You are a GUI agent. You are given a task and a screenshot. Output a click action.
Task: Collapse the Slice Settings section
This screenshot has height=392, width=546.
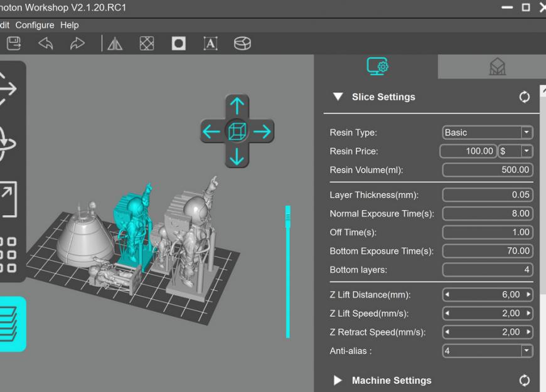pos(338,97)
